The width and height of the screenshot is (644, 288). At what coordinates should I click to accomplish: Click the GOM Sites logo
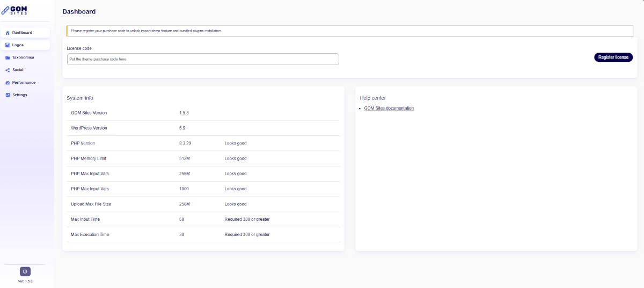(14, 10)
